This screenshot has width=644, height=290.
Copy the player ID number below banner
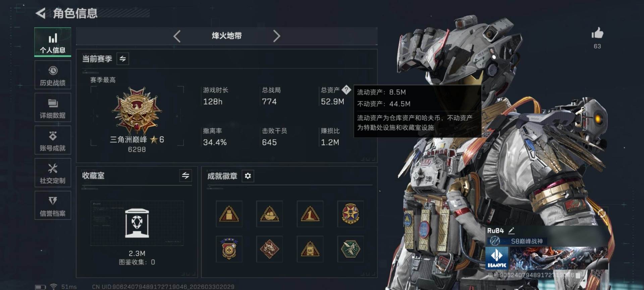(578, 275)
